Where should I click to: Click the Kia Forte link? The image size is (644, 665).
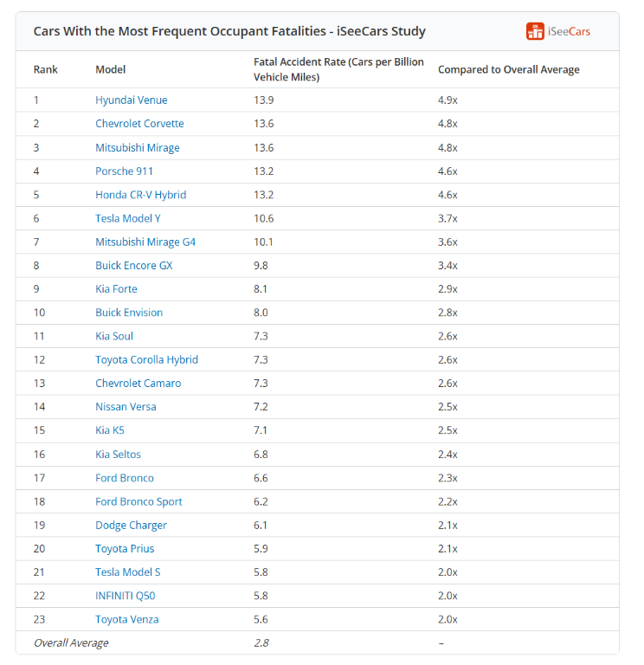[116, 289]
